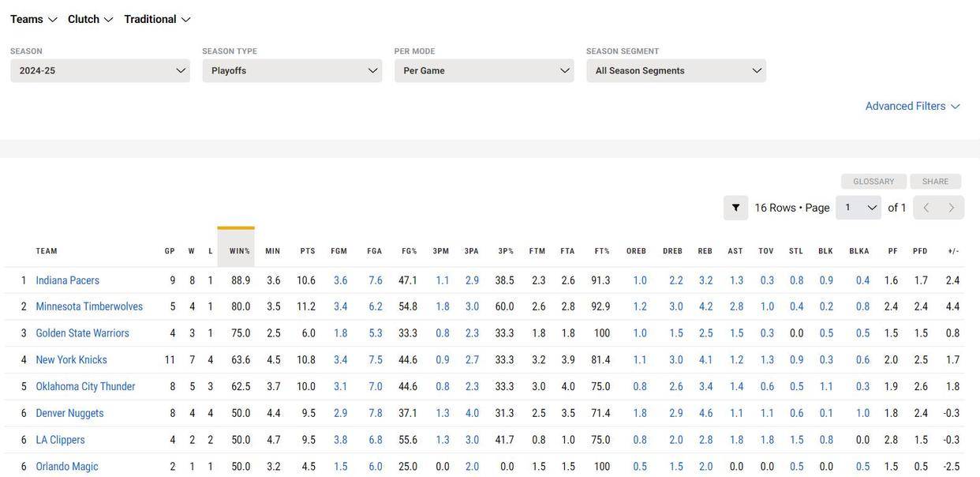Click Indiana Pacers WIN% value 88.9

click(x=241, y=280)
